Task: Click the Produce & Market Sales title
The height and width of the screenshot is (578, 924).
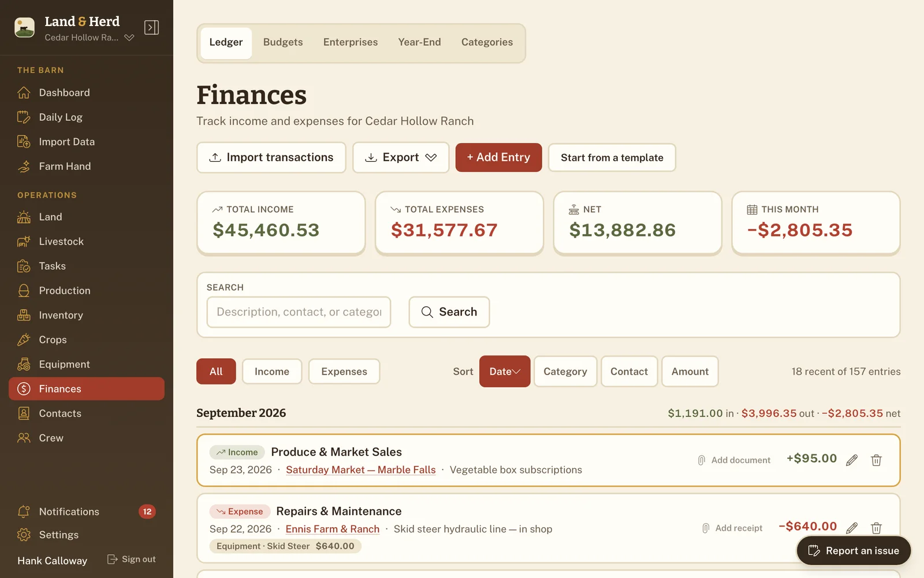Action: pyautogui.click(x=337, y=452)
